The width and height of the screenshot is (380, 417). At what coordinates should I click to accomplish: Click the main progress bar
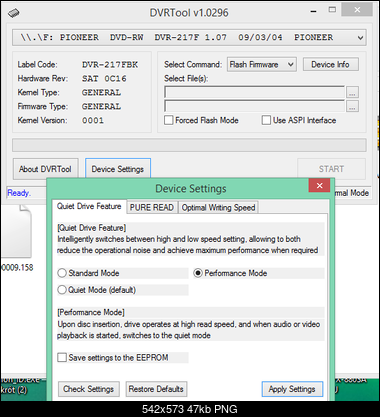point(189,145)
